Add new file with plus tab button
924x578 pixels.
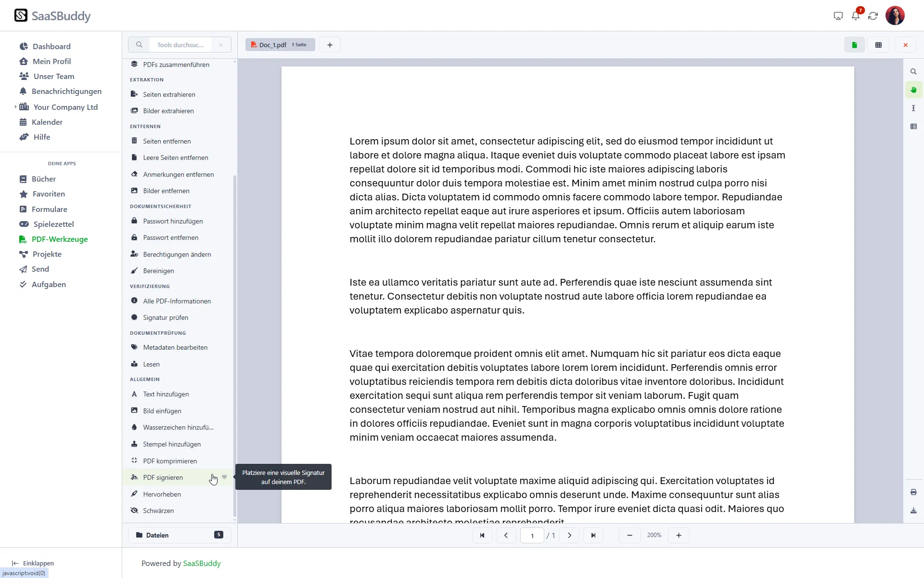(330, 45)
